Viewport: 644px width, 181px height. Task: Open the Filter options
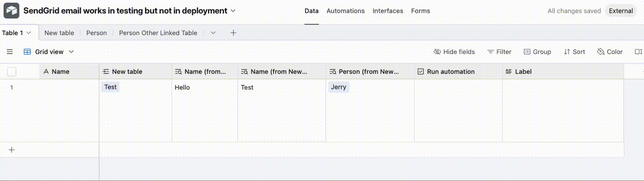499,52
